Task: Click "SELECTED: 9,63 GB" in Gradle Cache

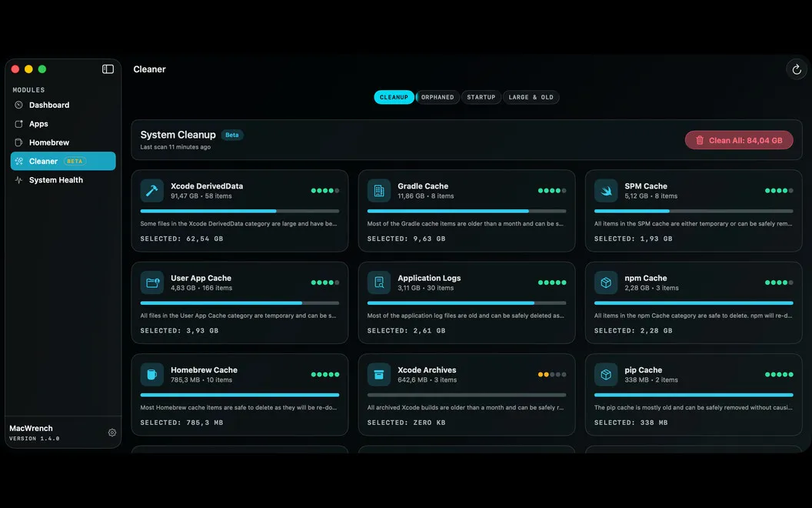Action: 406,239
